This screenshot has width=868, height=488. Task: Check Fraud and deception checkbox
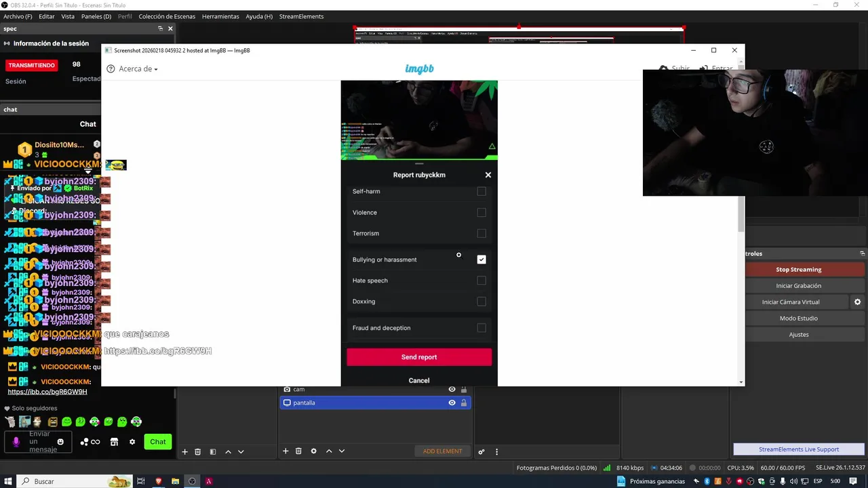(x=481, y=328)
